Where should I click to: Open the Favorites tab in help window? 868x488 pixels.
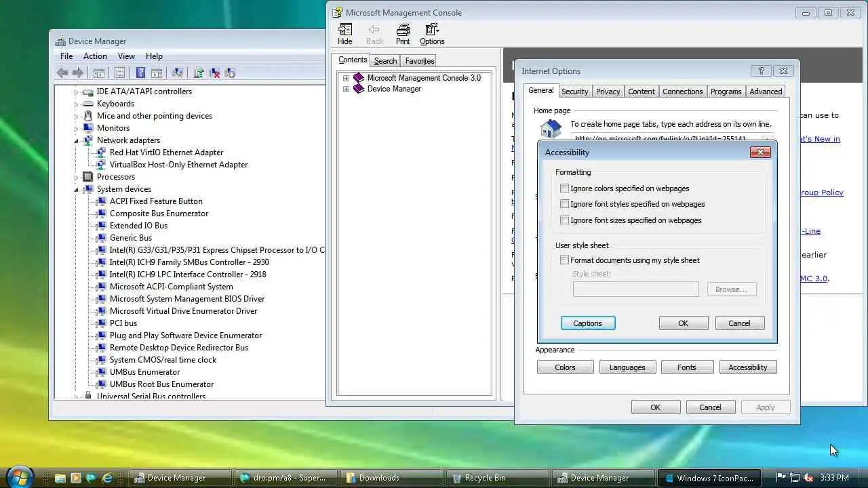coord(420,61)
